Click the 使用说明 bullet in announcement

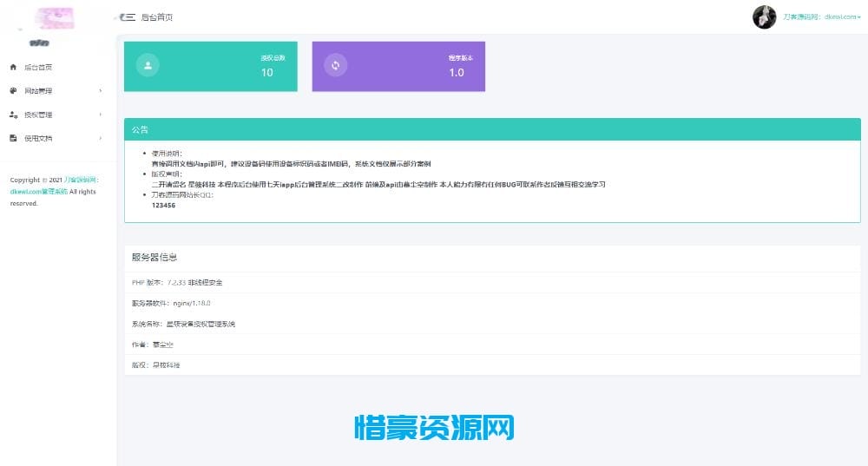click(167, 154)
